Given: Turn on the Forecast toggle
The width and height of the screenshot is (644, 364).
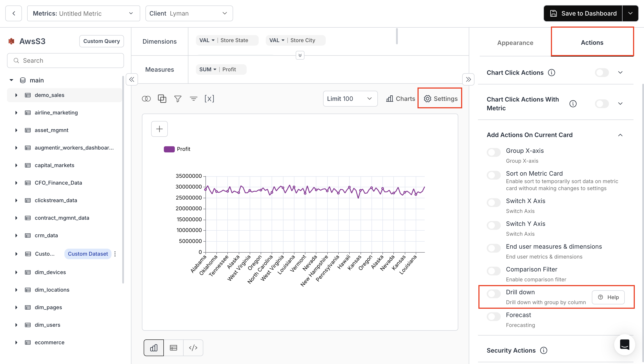Looking at the screenshot, I should tap(494, 316).
